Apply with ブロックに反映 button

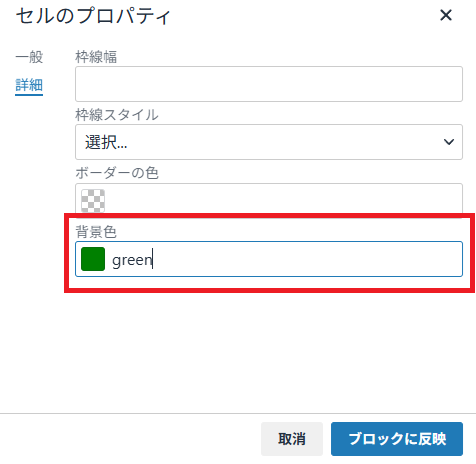pyautogui.click(x=397, y=439)
